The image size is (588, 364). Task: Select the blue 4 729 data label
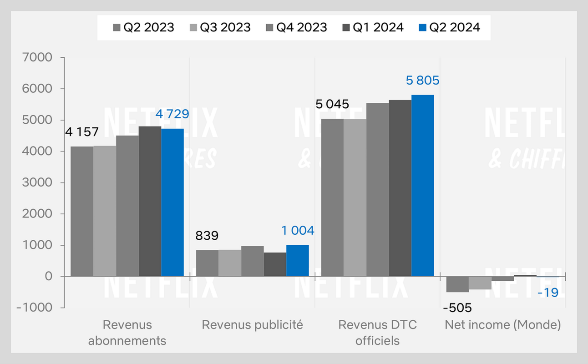pos(172,114)
